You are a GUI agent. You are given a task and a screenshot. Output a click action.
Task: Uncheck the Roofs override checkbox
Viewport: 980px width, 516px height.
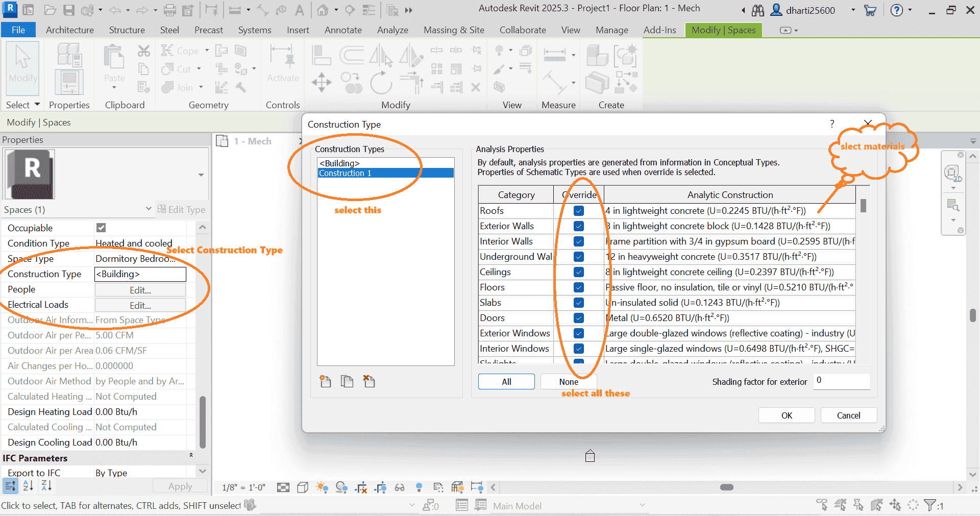click(x=578, y=210)
